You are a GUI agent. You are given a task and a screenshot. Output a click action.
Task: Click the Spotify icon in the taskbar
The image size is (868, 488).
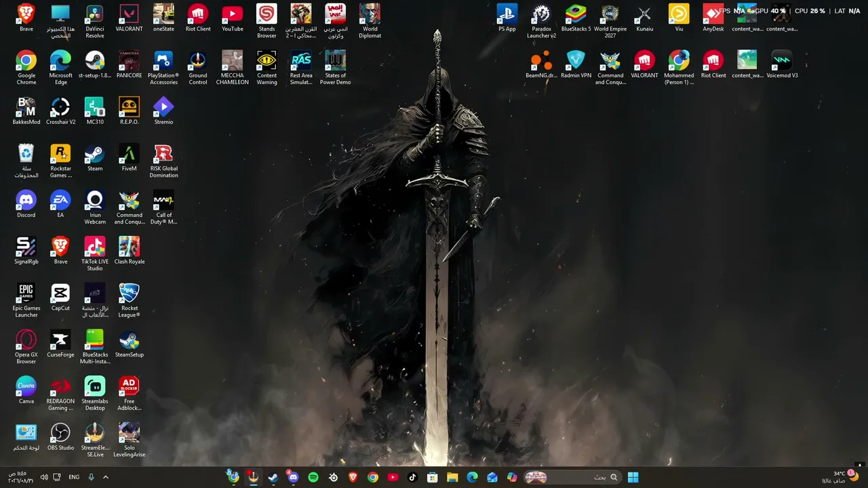[x=313, y=477]
